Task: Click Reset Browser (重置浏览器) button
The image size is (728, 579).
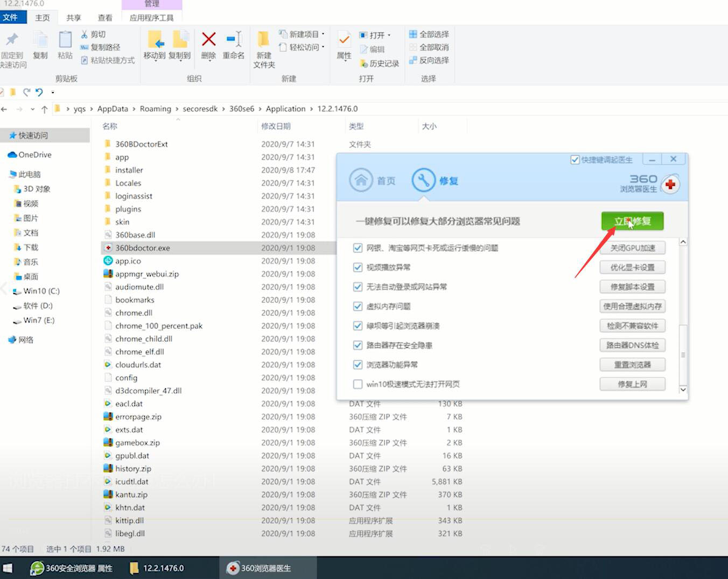Action: pos(632,364)
